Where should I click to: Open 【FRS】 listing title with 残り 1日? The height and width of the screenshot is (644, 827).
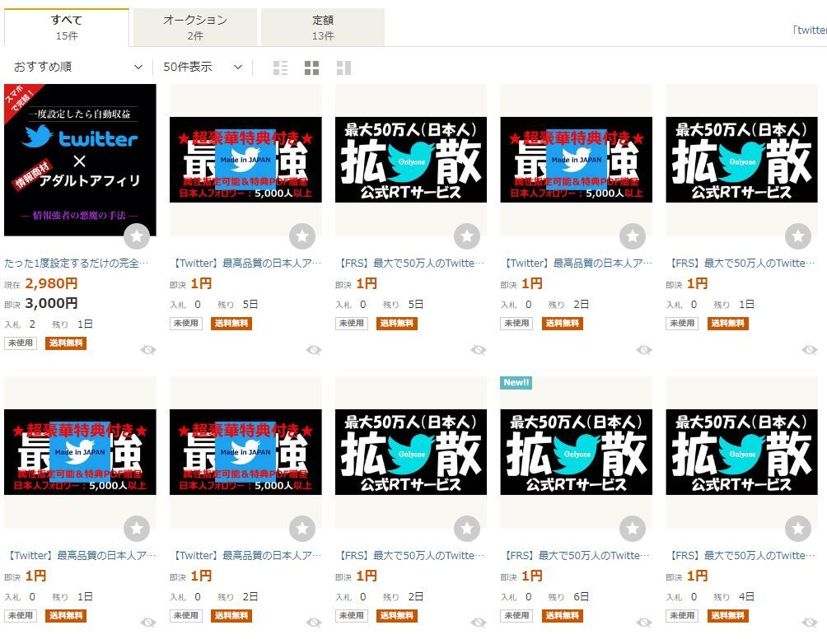click(x=741, y=263)
